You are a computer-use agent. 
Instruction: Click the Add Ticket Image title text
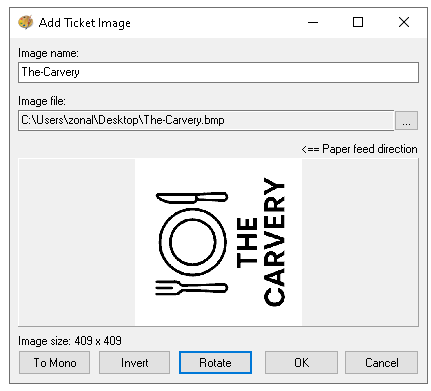pyautogui.click(x=85, y=23)
